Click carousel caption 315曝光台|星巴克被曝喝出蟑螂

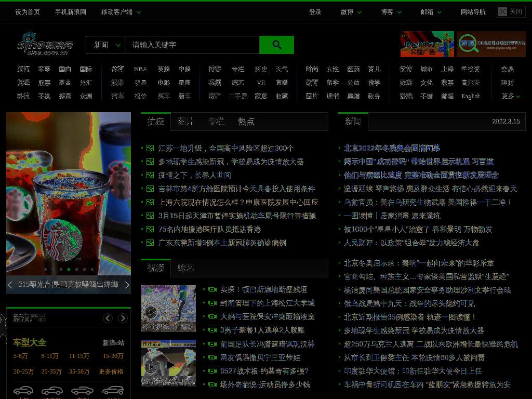click(68, 284)
